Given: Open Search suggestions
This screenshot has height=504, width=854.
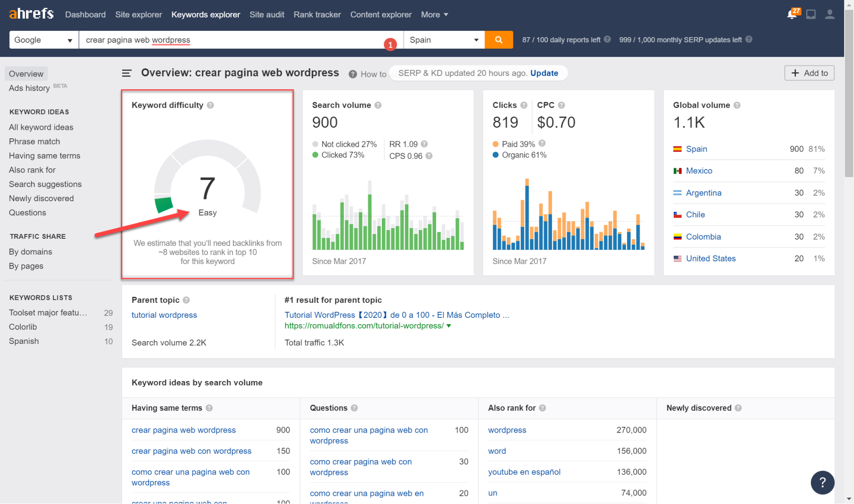Looking at the screenshot, I should pos(45,184).
